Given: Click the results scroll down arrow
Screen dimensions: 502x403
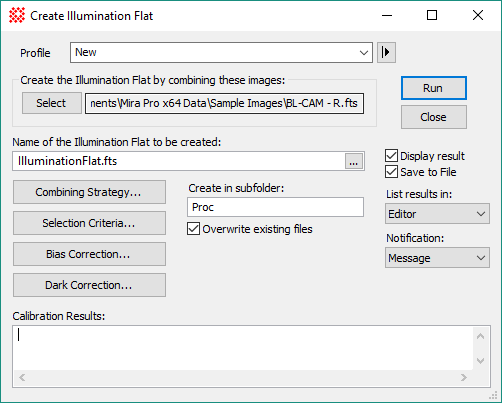Looking at the screenshot, I should (480, 360).
